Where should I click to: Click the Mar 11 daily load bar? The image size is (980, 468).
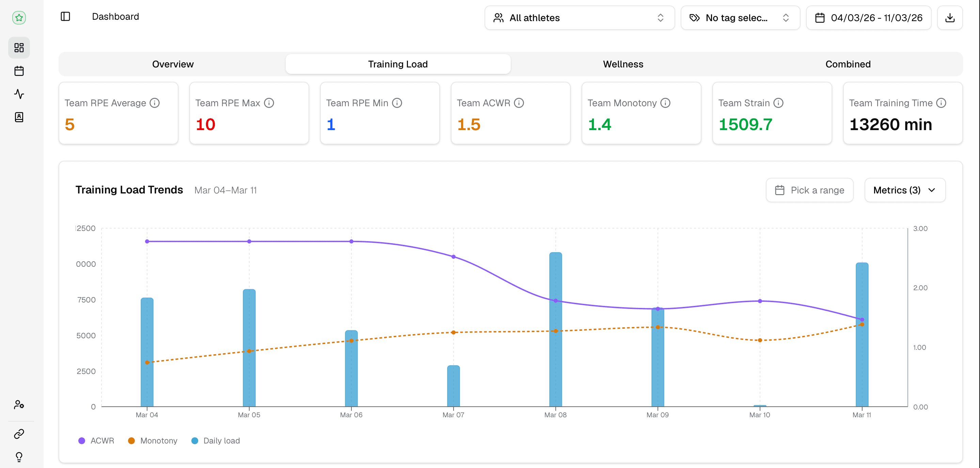[862, 335]
